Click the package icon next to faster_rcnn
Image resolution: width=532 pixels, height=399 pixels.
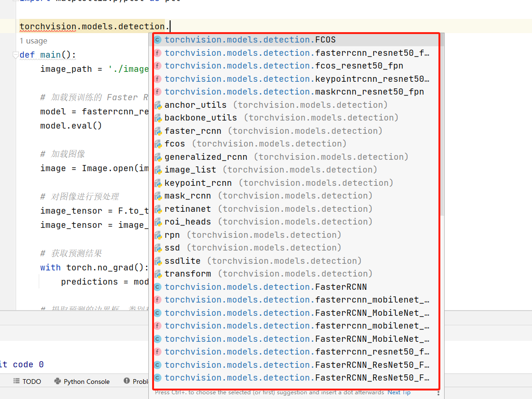point(157,130)
